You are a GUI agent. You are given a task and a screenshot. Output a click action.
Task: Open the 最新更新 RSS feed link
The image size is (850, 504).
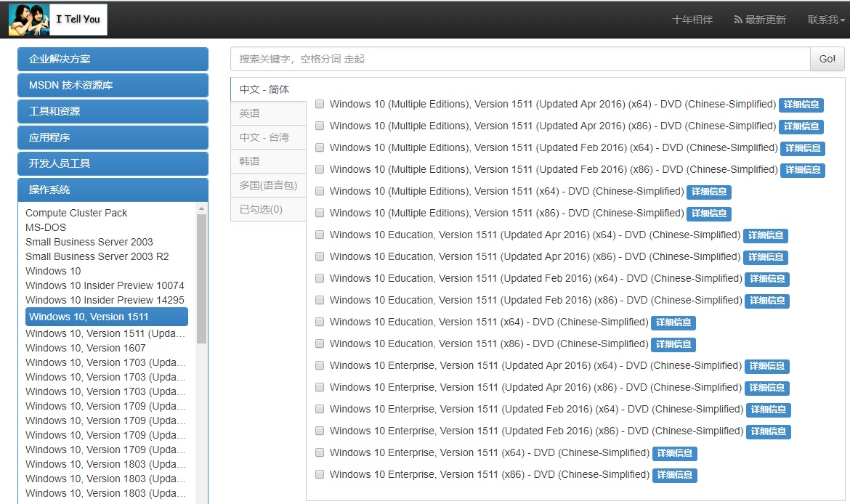coord(759,20)
